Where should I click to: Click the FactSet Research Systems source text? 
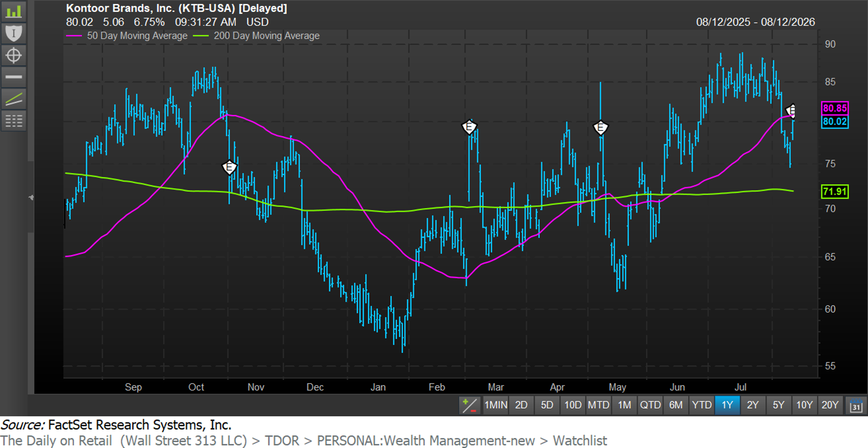[140, 425]
